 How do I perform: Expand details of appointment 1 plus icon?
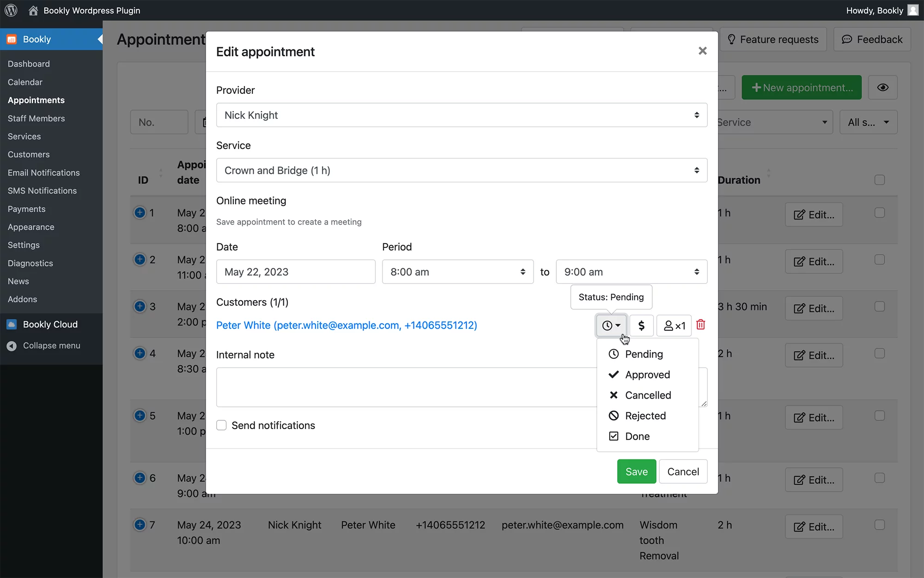tap(140, 212)
